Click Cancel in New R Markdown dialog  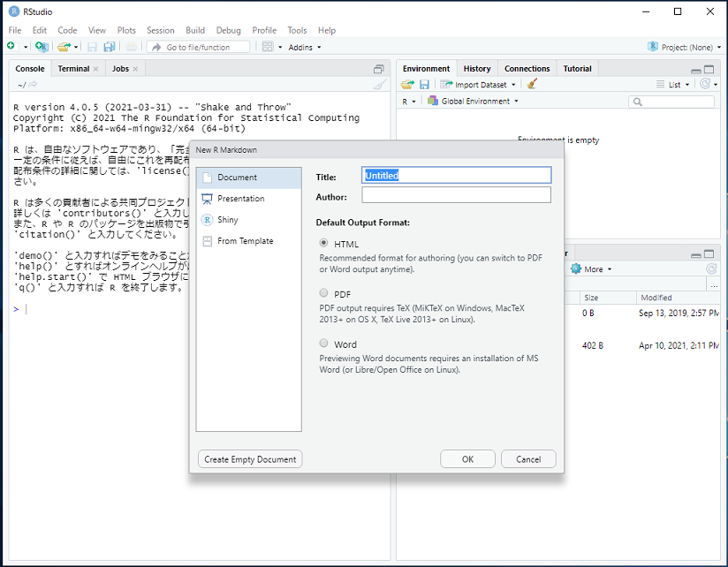pos(528,459)
